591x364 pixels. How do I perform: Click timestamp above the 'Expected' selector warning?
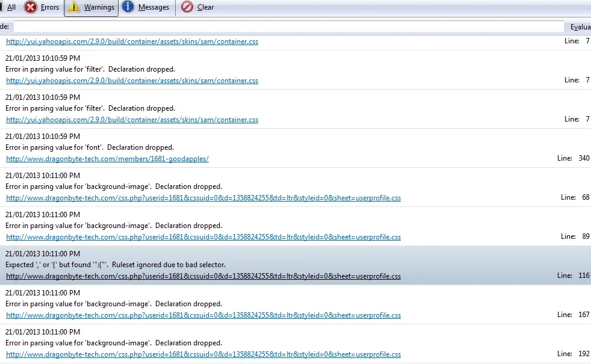pyautogui.click(x=43, y=254)
